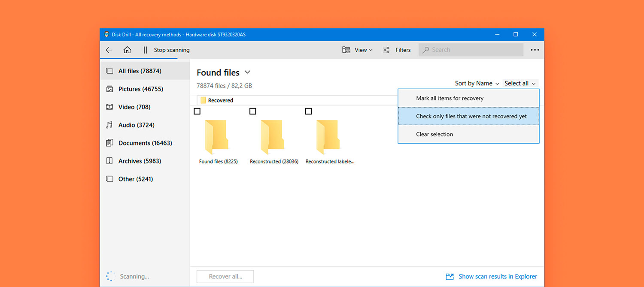Click the 78874 files / 82,2 GB summary text
Viewport: 644px width, 287px height.
(224, 86)
